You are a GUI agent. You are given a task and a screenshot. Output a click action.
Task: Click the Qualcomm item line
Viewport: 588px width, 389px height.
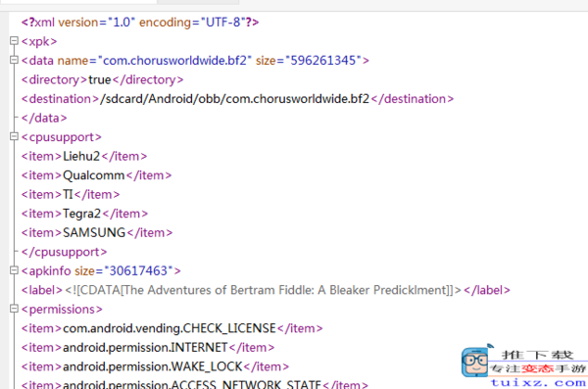(x=96, y=175)
